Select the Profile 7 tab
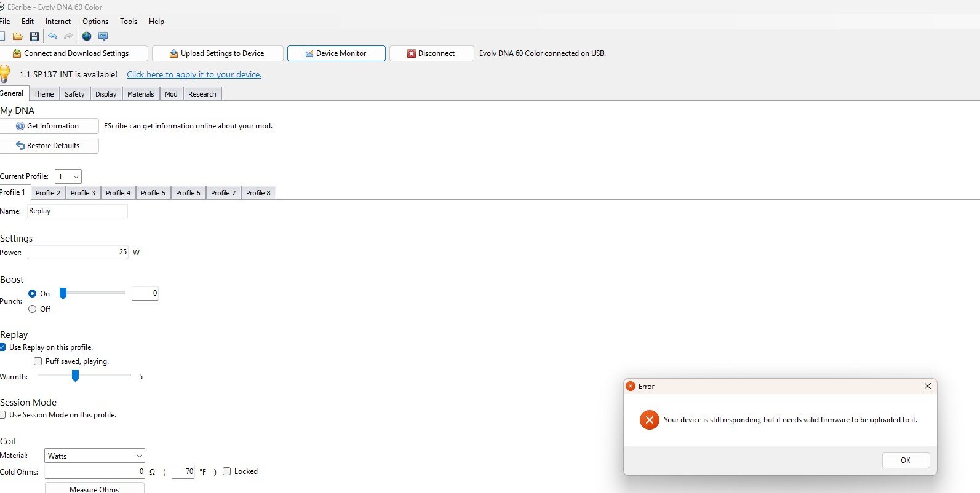 coord(223,193)
